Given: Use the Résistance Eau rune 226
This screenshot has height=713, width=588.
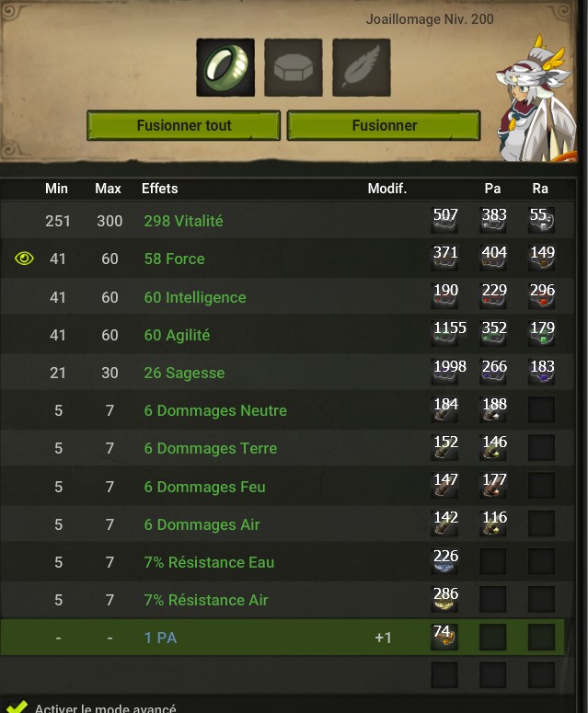Looking at the screenshot, I should point(444,561).
